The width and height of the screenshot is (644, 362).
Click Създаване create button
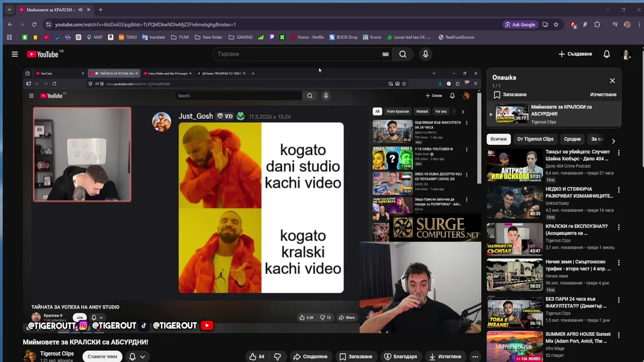pos(575,54)
